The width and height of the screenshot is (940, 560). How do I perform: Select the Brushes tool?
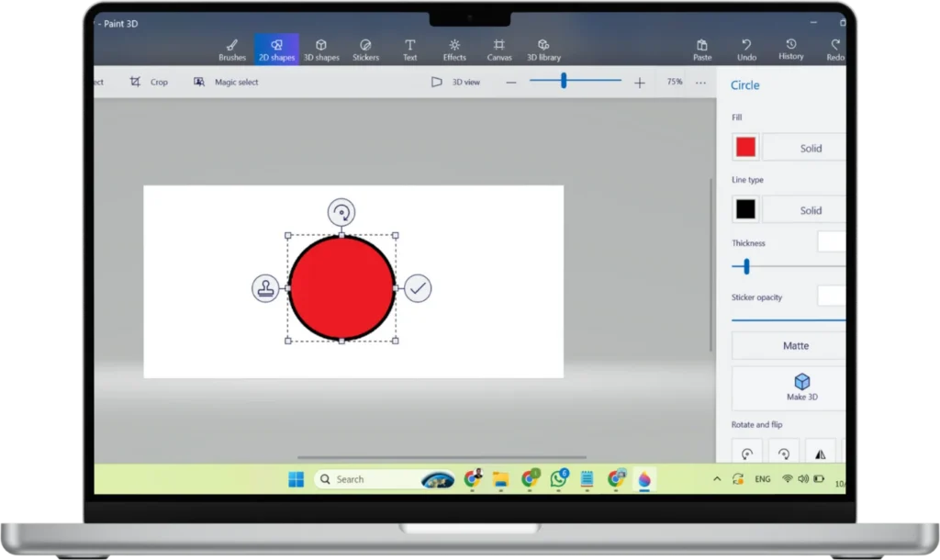(231, 50)
